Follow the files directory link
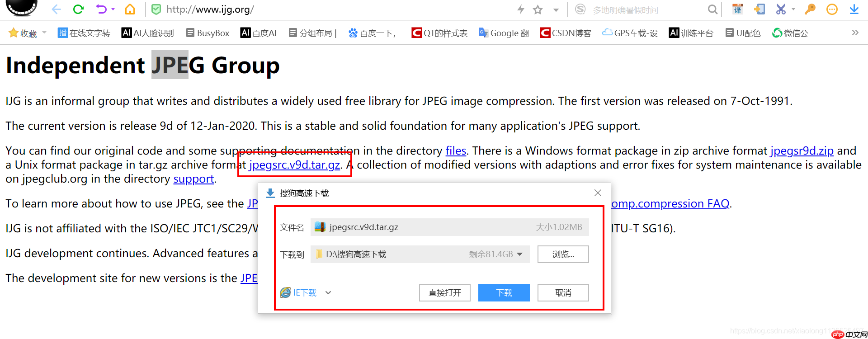The width and height of the screenshot is (868, 339). tap(456, 151)
